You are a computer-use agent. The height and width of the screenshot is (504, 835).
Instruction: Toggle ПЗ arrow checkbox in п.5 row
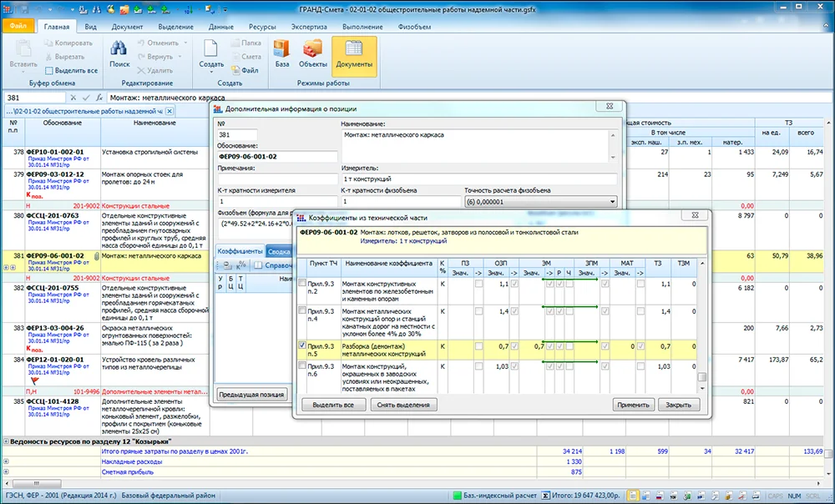[x=478, y=346]
